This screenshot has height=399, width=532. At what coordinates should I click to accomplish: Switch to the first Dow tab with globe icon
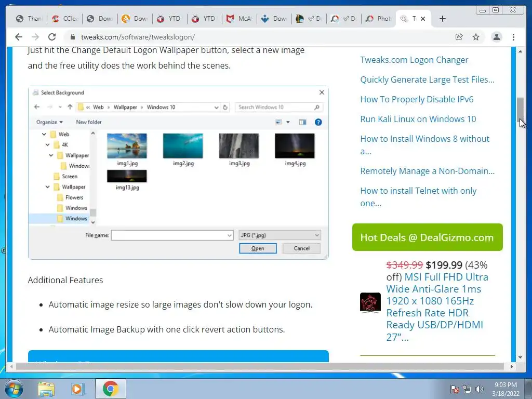coord(100,19)
